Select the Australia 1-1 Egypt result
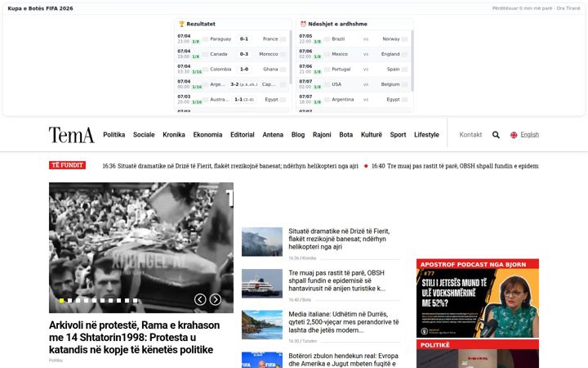This screenshot has width=588, height=368. point(232,100)
